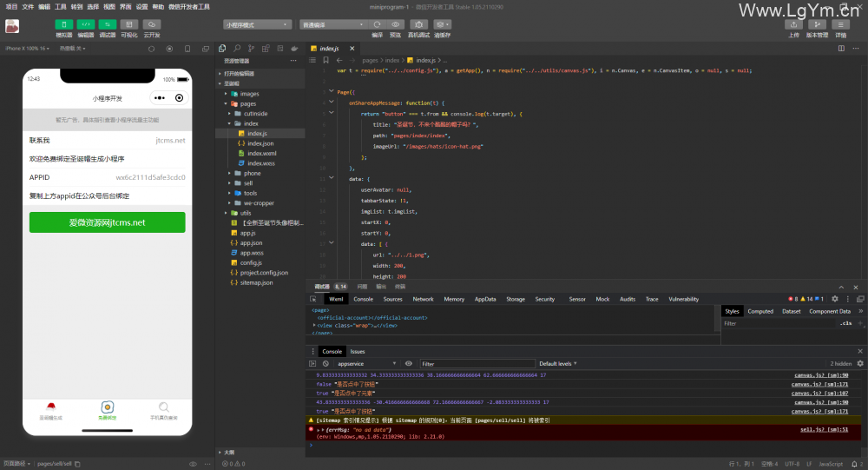Image resolution: width=868 pixels, height=470 pixels.
Task: Click the Styles Filter input field
Action: (x=779, y=324)
